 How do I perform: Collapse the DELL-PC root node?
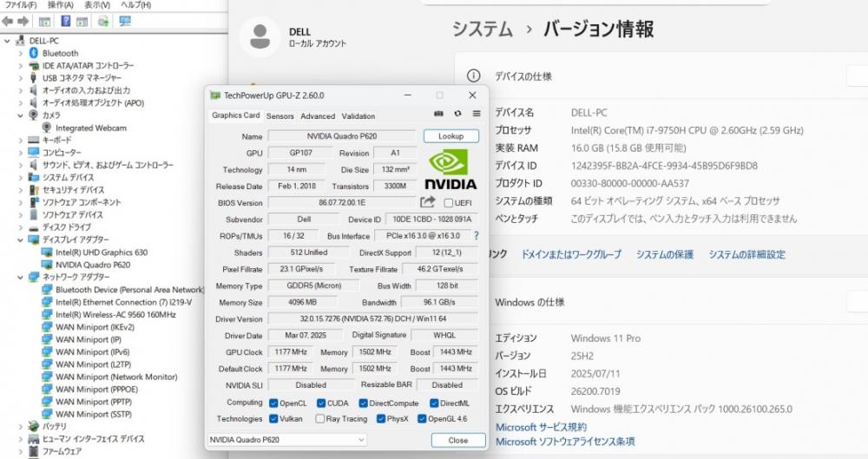pyautogui.click(x=7, y=41)
